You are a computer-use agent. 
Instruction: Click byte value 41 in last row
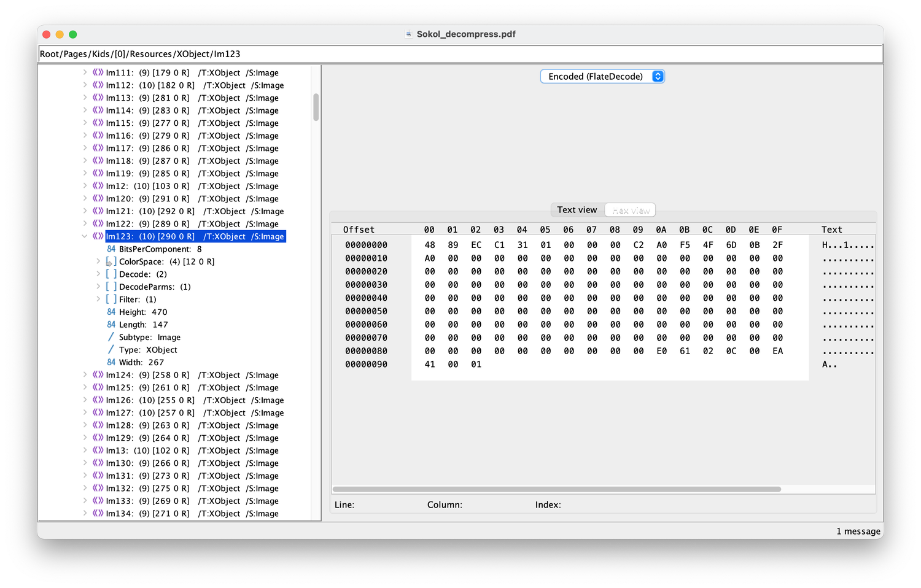430,364
